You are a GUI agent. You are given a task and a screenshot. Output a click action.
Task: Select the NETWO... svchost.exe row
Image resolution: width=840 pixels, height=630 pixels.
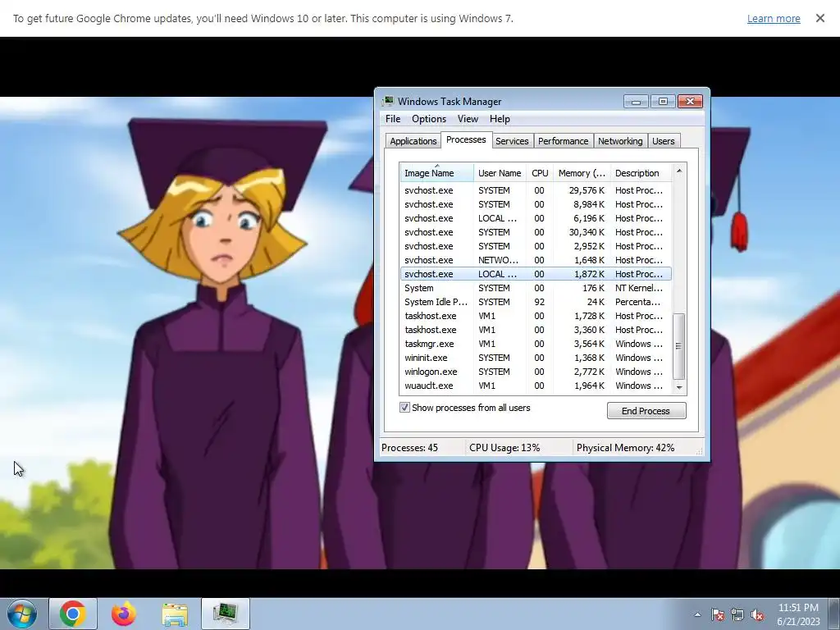536,260
